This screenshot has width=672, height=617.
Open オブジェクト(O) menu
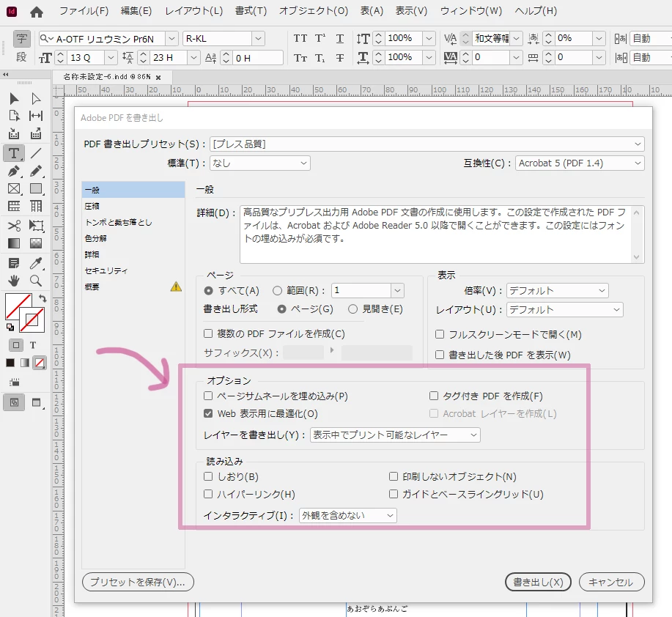click(x=314, y=11)
